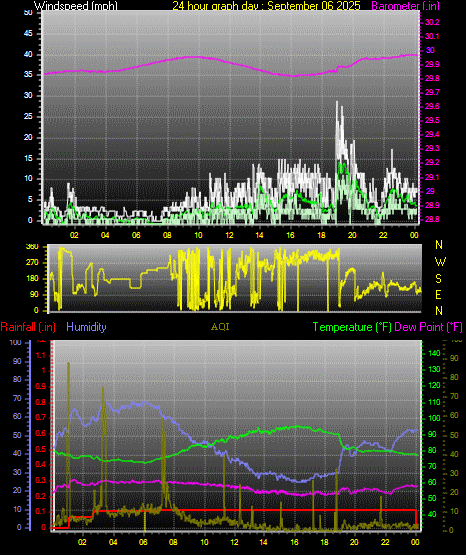The width and height of the screenshot is (466, 555).
Task: Click the '18' time label under the bottom chart
Action: (x=324, y=542)
